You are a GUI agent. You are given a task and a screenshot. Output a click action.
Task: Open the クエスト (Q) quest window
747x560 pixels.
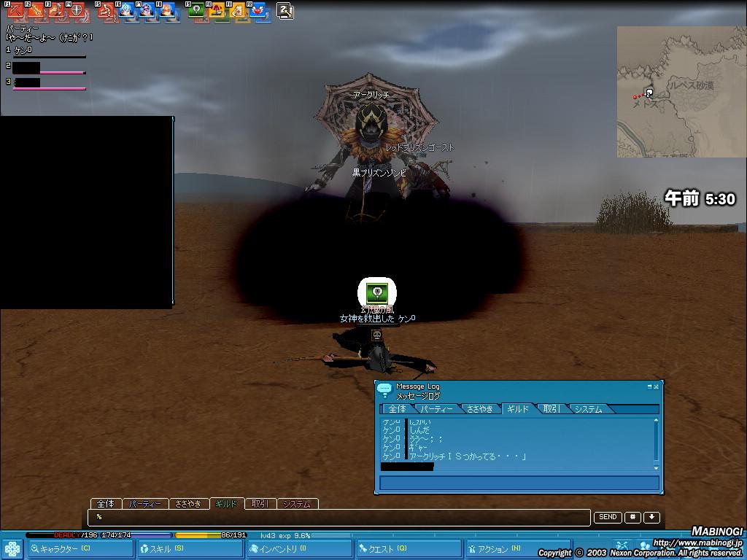pyautogui.click(x=409, y=548)
